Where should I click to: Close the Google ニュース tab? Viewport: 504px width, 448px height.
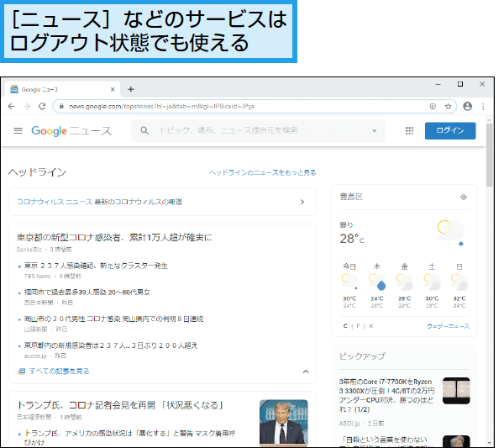[x=113, y=89]
